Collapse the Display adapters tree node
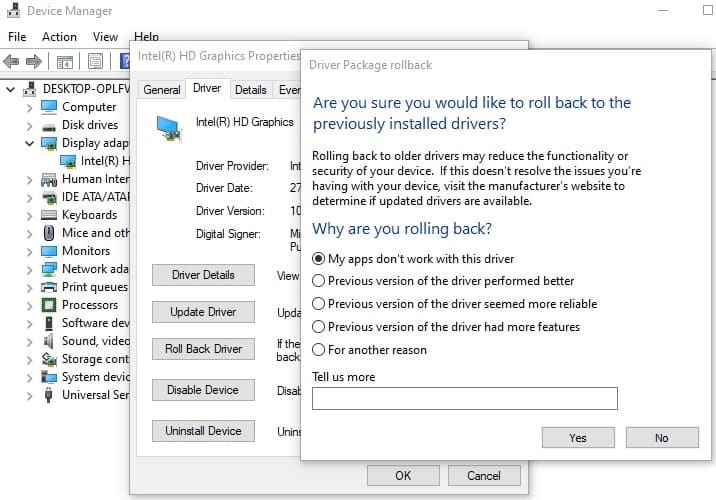The image size is (716, 500). [29, 143]
